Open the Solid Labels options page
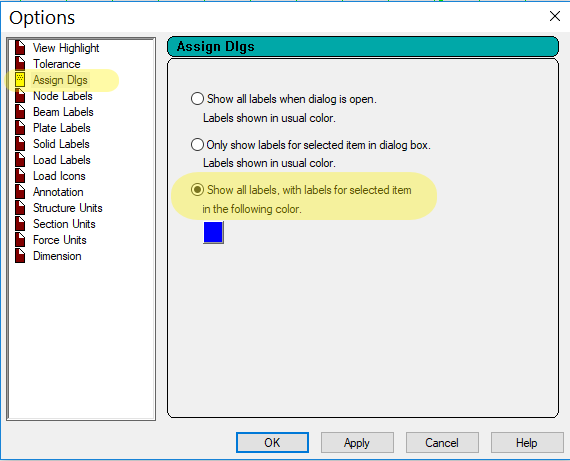 (x=61, y=144)
